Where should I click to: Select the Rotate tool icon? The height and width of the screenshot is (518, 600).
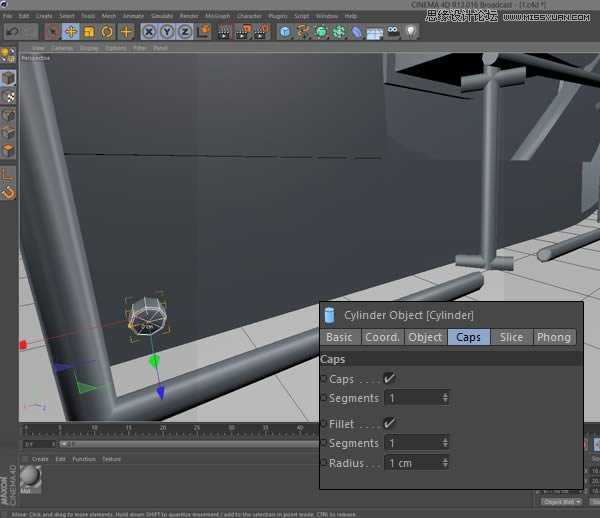[x=106, y=32]
